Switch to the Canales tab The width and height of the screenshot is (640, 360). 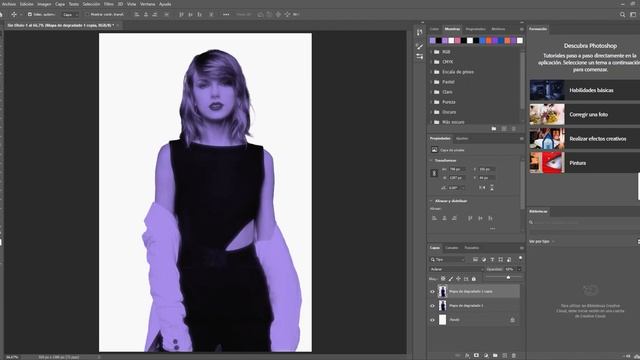click(x=451, y=248)
